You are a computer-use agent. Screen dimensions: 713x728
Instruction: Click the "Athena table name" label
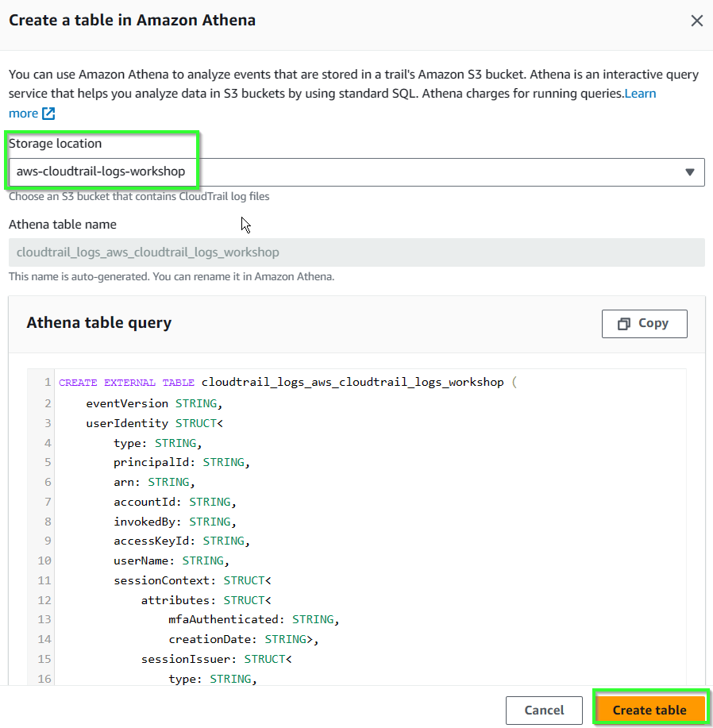click(x=63, y=225)
